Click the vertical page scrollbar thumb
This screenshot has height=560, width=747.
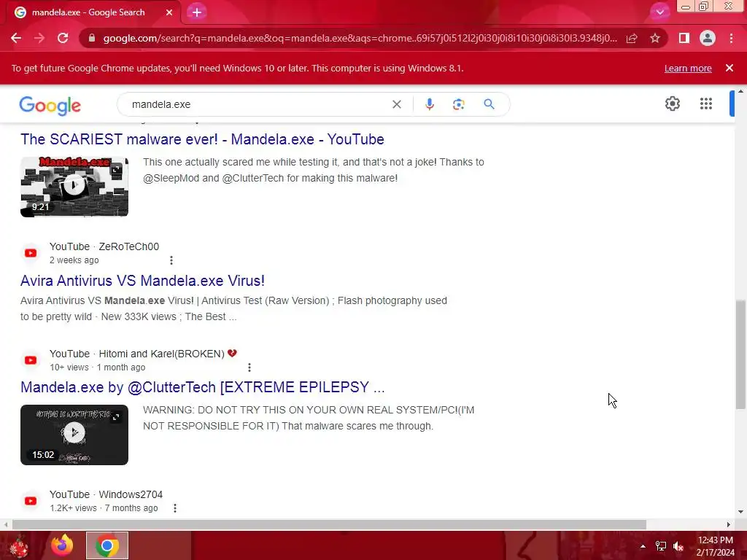coord(740,354)
